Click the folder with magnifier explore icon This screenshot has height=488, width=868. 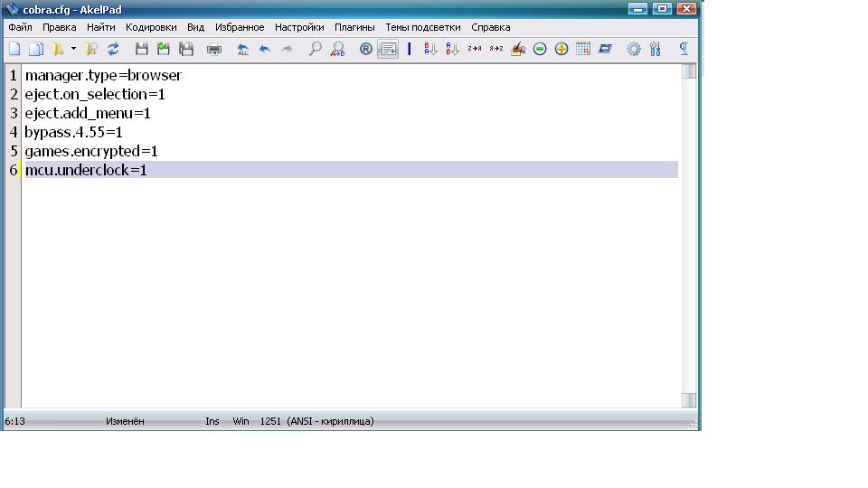tap(91, 49)
